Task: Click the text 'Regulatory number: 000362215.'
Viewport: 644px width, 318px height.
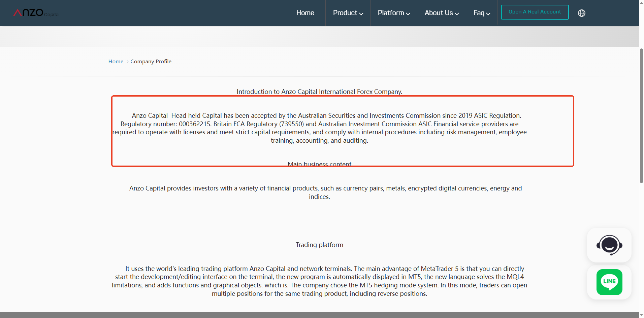Action: (166, 124)
